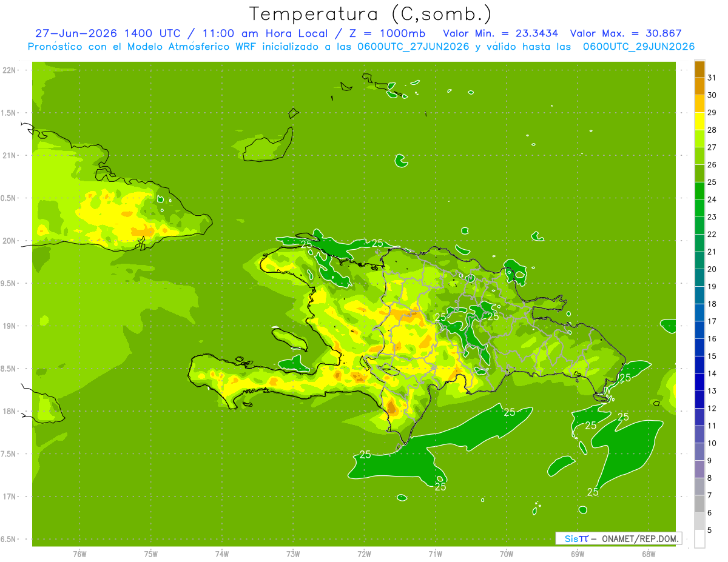The width and height of the screenshot is (728, 562).
Task: Click the 'Z = 1000mb' level text
Action: 387,33
